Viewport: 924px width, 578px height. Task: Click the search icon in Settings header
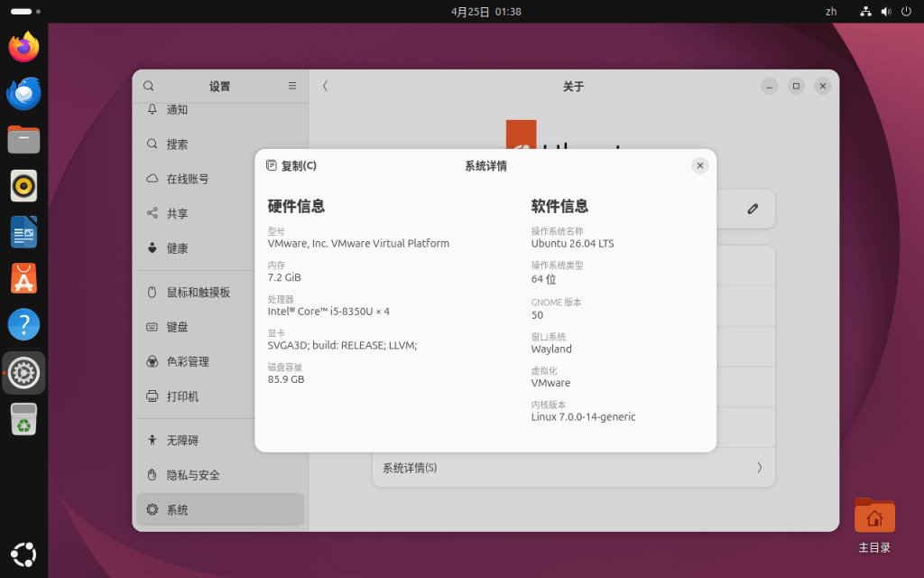coord(149,86)
